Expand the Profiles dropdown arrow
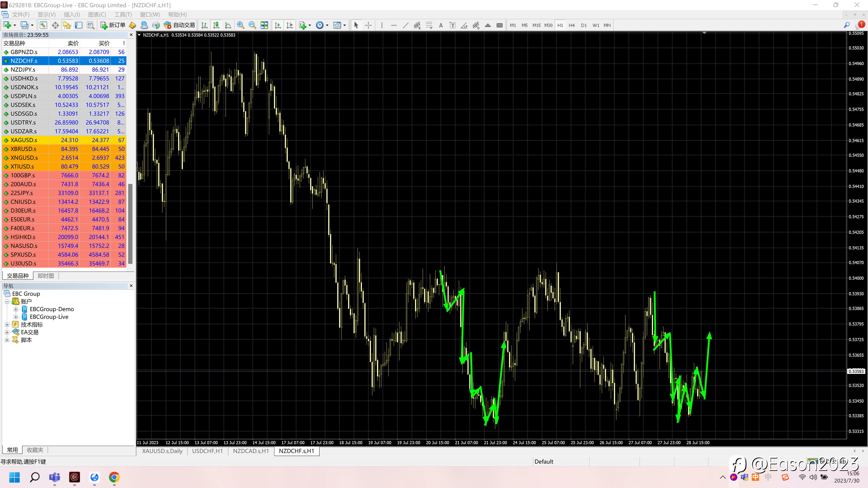This screenshot has width=868, height=488. pos(32,25)
